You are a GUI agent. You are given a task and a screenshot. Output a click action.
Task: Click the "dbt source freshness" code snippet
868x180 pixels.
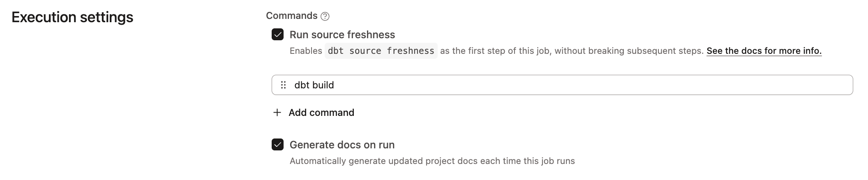point(381,51)
